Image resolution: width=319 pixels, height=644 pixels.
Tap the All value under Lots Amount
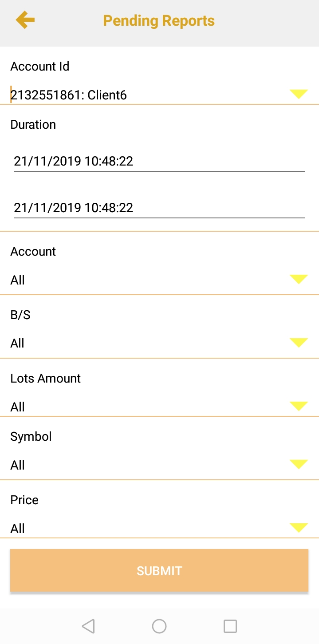point(18,407)
